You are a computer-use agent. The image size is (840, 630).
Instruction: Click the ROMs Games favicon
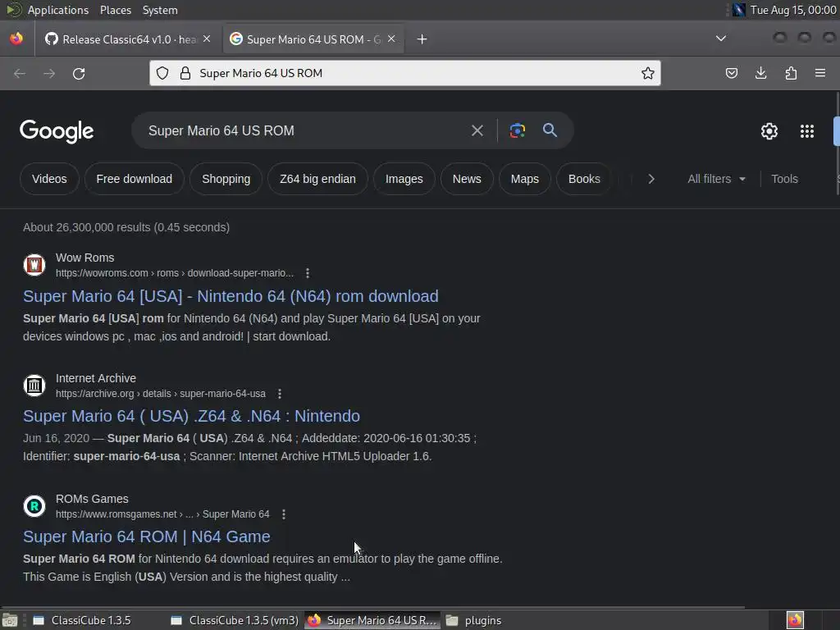point(34,505)
